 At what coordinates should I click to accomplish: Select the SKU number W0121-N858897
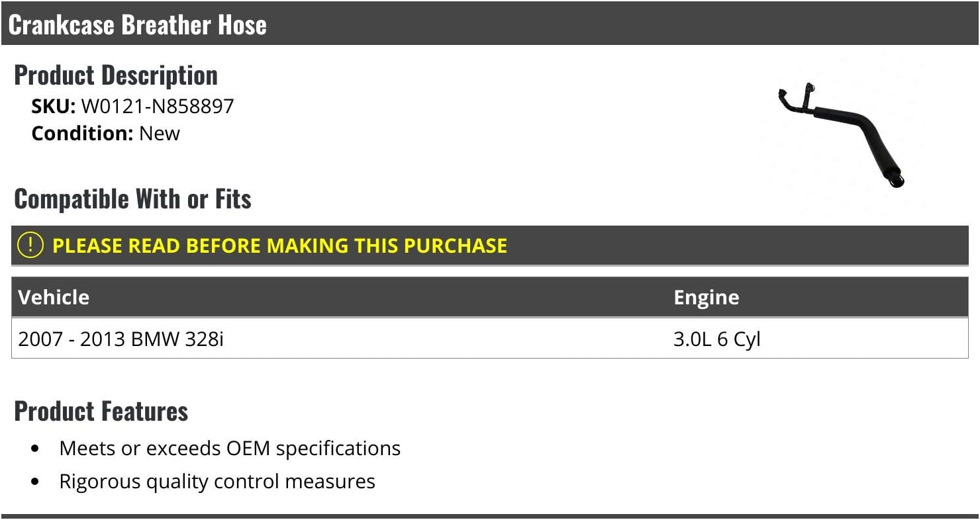click(x=158, y=106)
